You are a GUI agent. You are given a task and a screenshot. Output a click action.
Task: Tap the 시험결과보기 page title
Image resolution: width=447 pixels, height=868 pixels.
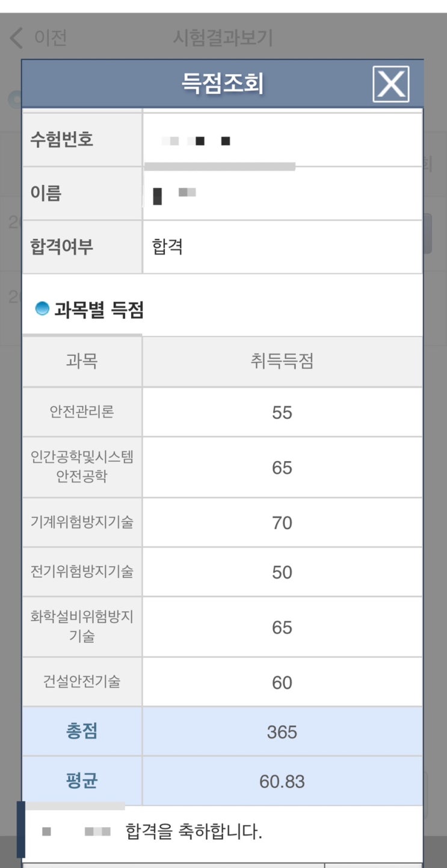pos(223,38)
